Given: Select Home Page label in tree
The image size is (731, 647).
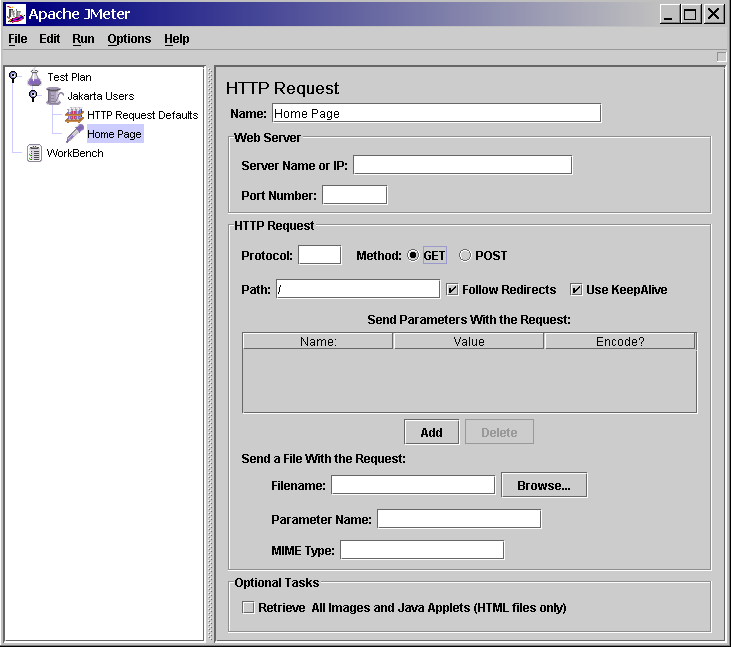Looking at the screenshot, I should click(114, 134).
